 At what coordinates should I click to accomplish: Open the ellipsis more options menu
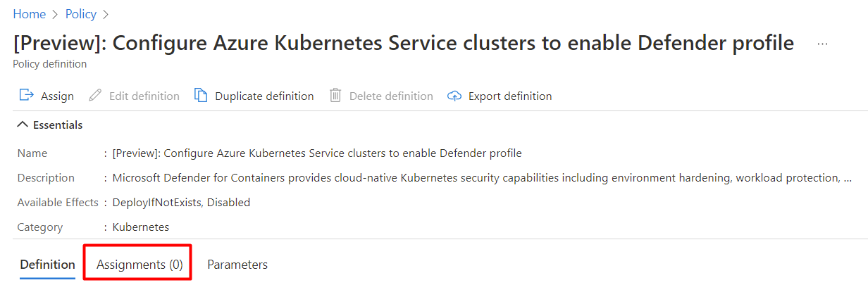click(x=822, y=44)
